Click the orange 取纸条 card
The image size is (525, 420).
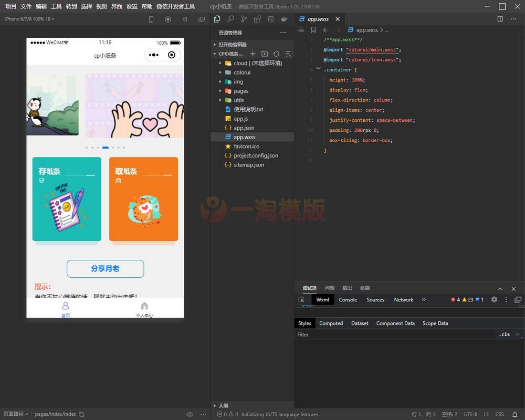pos(143,199)
